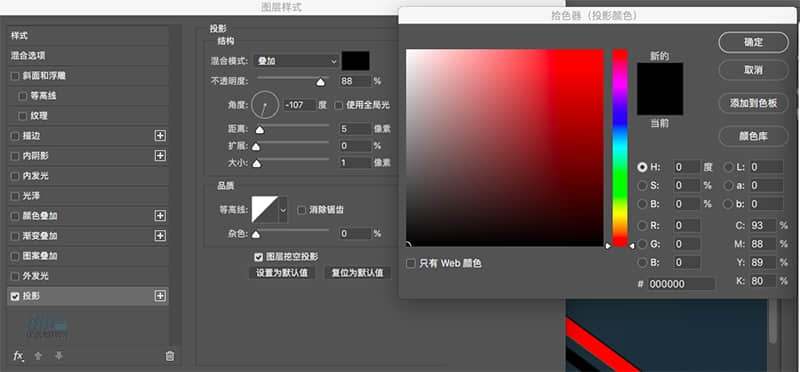The height and width of the screenshot is (372, 800).
Task: Enable the 纹理 checkbox
Action: [22, 116]
